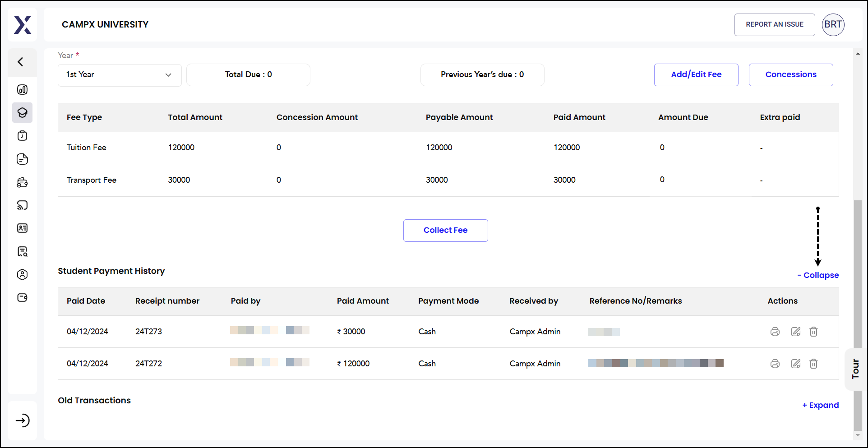Click CAMPX UNIVERSITY title
The height and width of the screenshot is (448, 868).
105,24
